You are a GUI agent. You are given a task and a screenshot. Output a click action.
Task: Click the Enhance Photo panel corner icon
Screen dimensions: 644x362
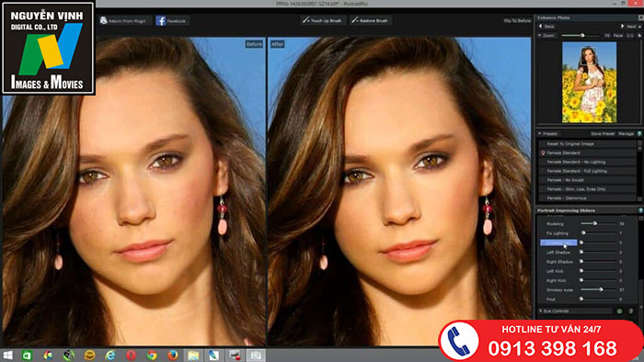(x=640, y=17)
